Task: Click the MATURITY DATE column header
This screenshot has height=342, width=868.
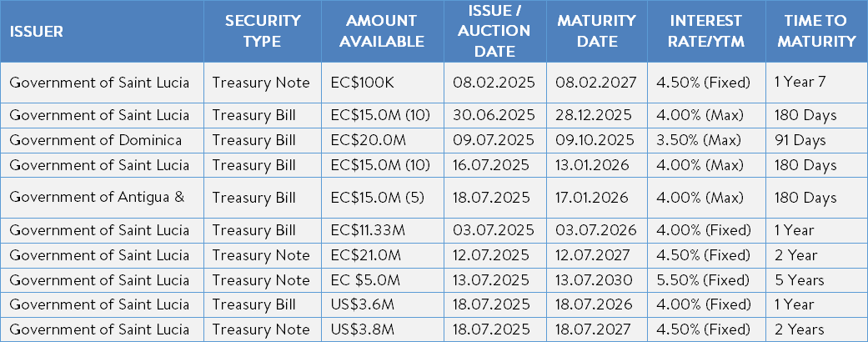Action: 597,31
